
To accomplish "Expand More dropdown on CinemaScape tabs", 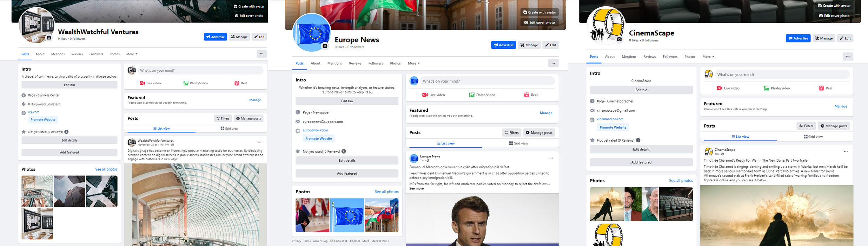I will coord(708,57).
